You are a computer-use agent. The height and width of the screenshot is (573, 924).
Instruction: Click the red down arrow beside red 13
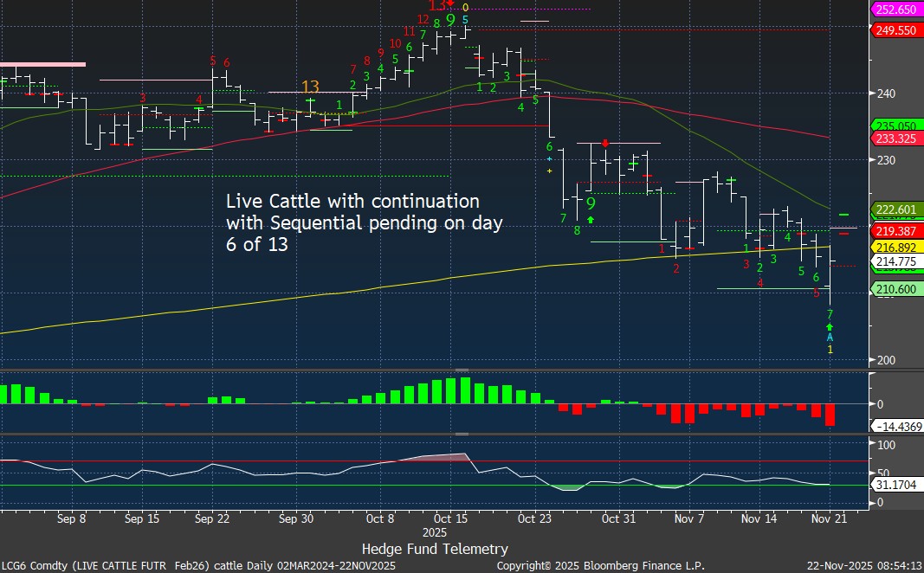click(x=450, y=4)
